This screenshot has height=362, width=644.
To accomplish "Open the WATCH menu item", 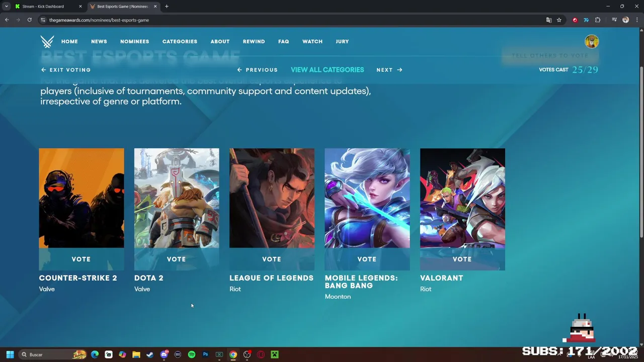I will 312,42.
